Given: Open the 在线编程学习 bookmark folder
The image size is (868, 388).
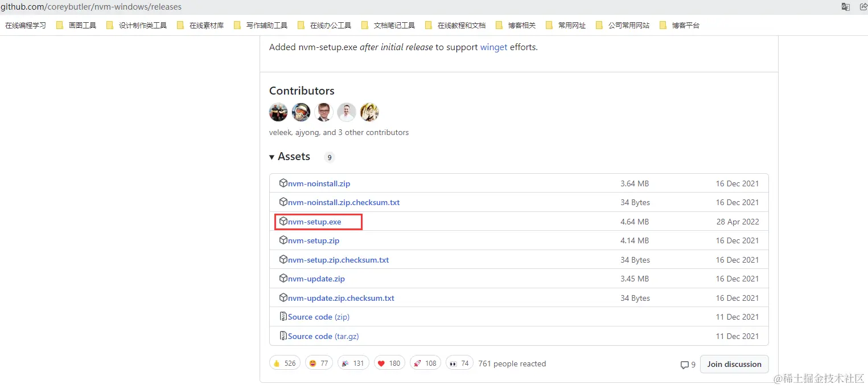Looking at the screenshot, I should tap(26, 26).
